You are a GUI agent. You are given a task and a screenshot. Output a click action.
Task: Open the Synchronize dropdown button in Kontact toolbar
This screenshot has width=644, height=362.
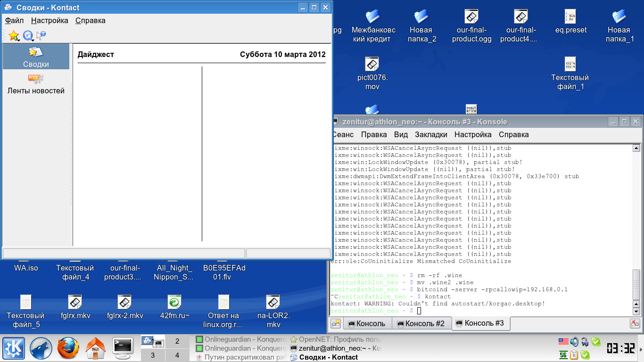[28, 35]
